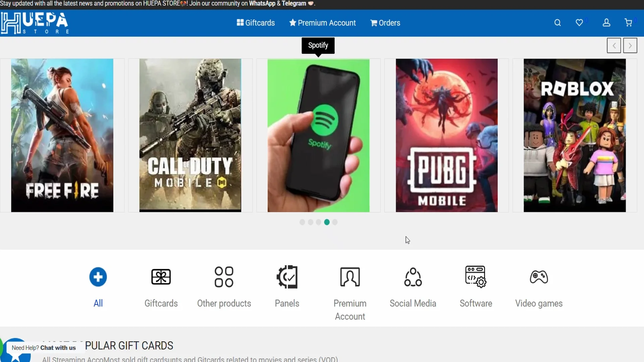
Task: Select the Panels gear icon
Action: pyautogui.click(x=287, y=277)
